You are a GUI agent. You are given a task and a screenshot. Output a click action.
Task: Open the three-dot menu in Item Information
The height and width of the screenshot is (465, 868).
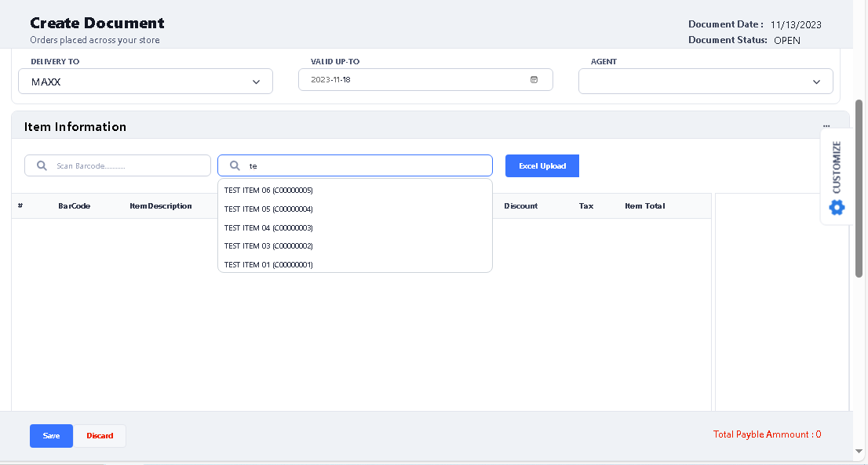point(826,126)
